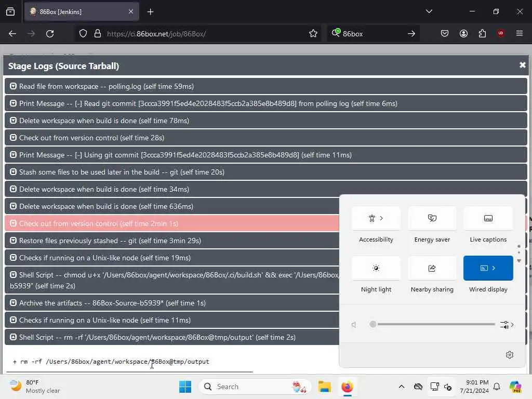This screenshot has width=532, height=399.
Task: View site security lock icon
Action: 97,33
